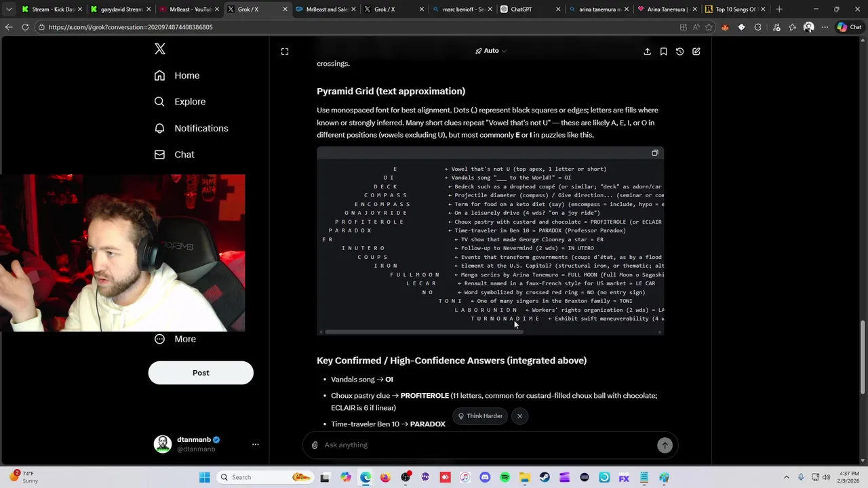This screenshot has width=868, height=488.
Task: Attach a file with paperclip icon
Action: point(315,445)
